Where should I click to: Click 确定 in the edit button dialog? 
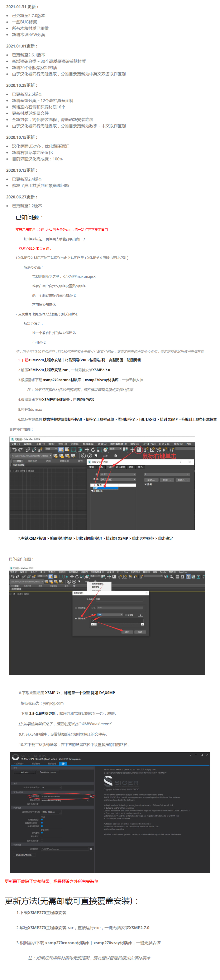pyautogui.click(x=127, y=632)
